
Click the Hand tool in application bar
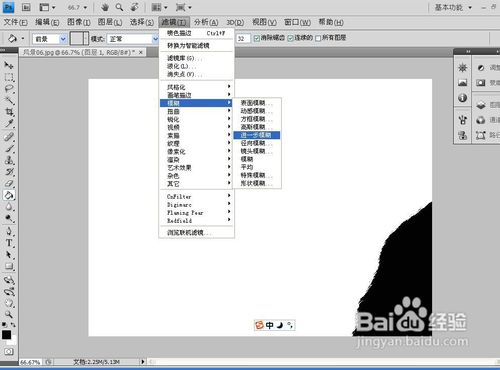pos(105,7)
